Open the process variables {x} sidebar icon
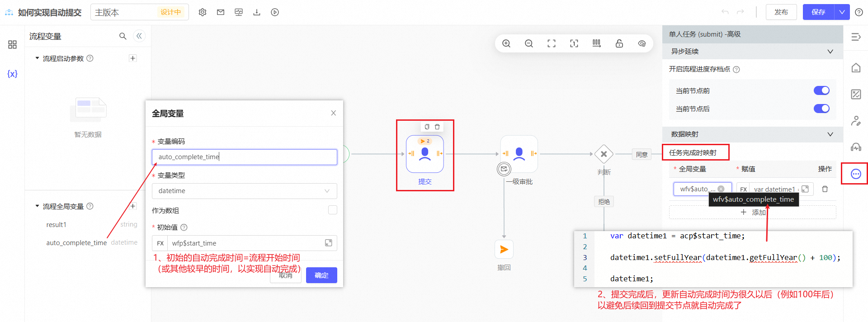This screenshot has height=322, width=868. [x=12, y=74]
